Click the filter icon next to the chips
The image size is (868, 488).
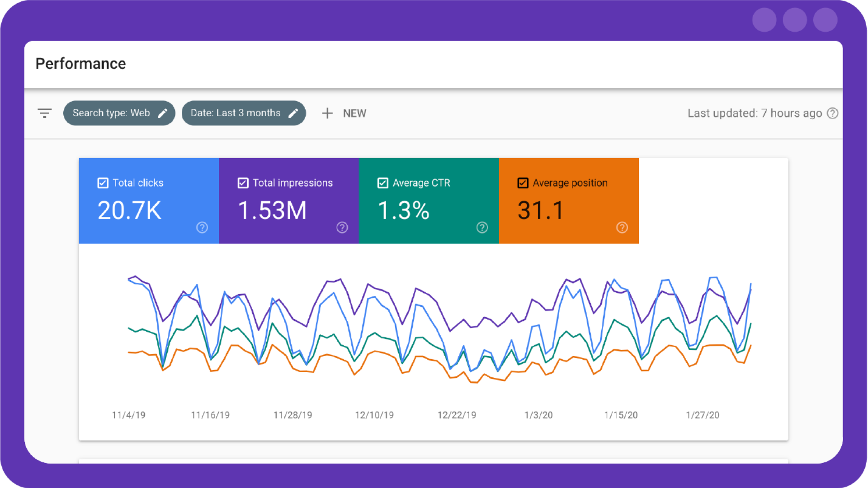45,113
